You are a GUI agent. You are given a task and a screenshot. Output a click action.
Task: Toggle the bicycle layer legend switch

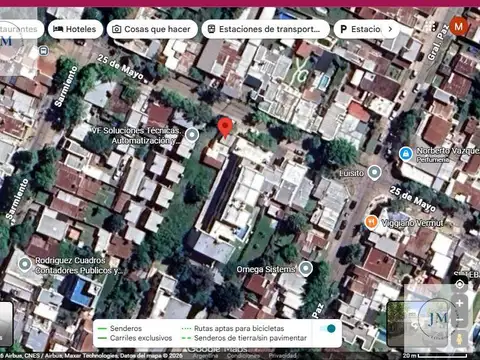click(x=328, y=329)
